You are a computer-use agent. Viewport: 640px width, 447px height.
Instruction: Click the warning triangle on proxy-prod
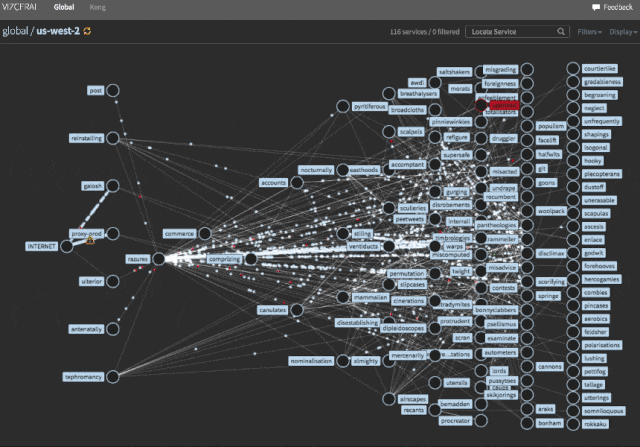tap(90, 240)
